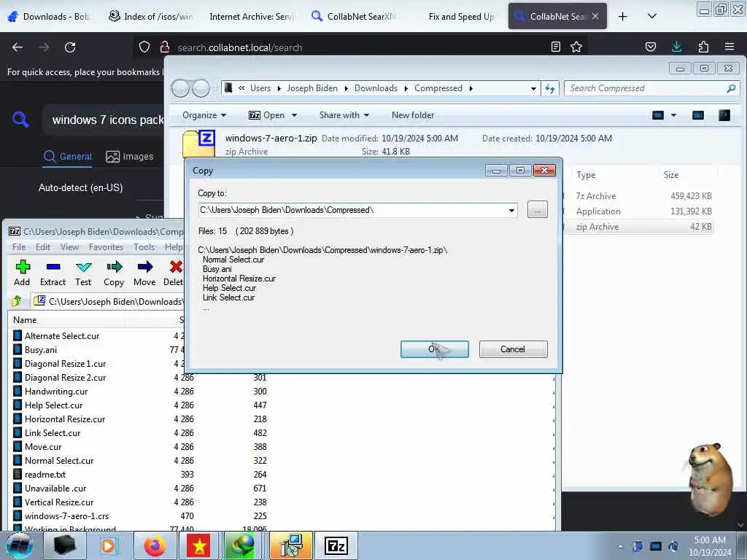Expand the Downloads breadcrumb arrow
Viewport: 747px width, 560px height.
point(406,88)
